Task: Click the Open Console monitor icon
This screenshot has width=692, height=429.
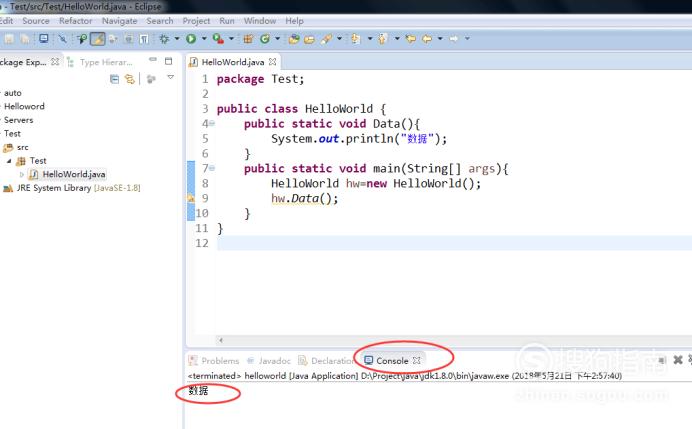Action: coord(44,38)
